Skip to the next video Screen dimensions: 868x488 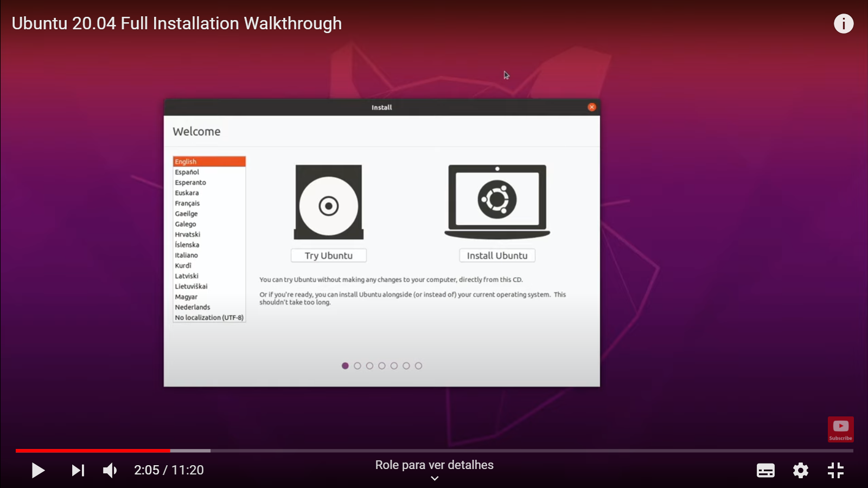(x=78, y=470)
